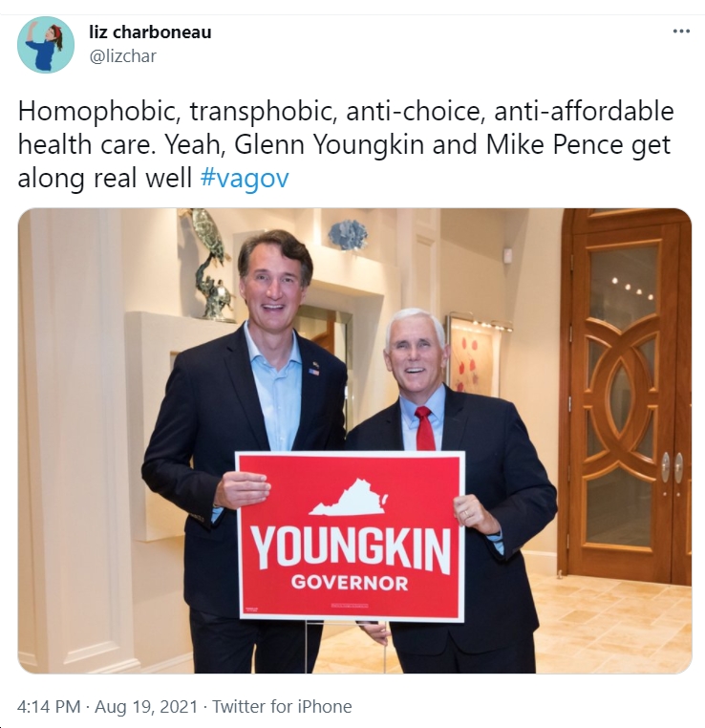This screenshot has width=705, height=728.
Task: Open the 4:14 PM timestamp link
Action: point(49,707)
